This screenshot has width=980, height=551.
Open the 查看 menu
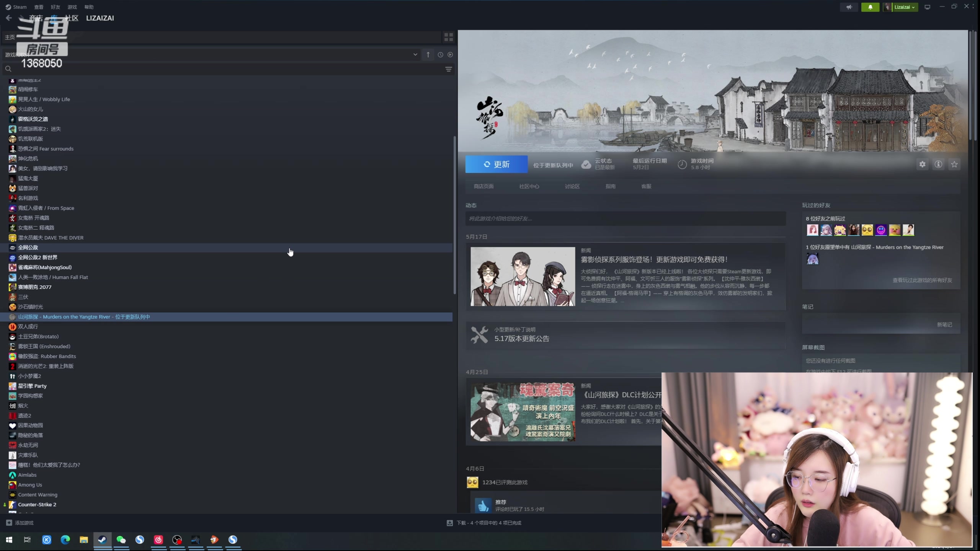[39, 7]
